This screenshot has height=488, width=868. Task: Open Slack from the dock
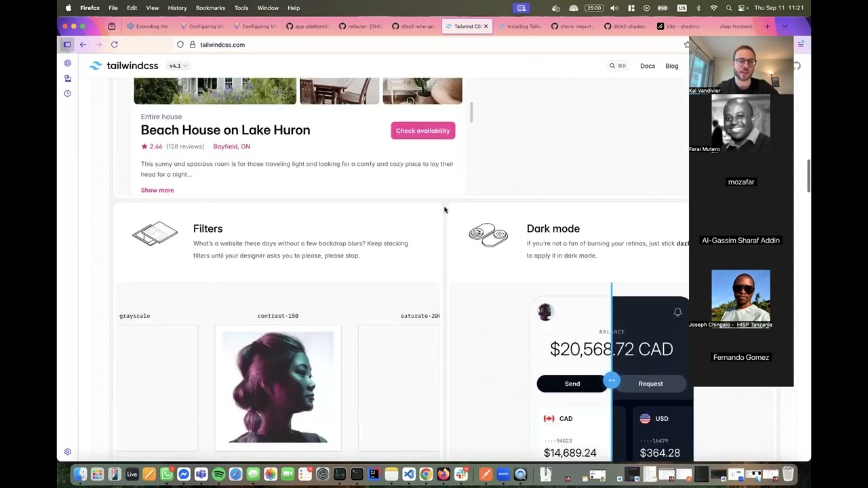click(461, 474)
